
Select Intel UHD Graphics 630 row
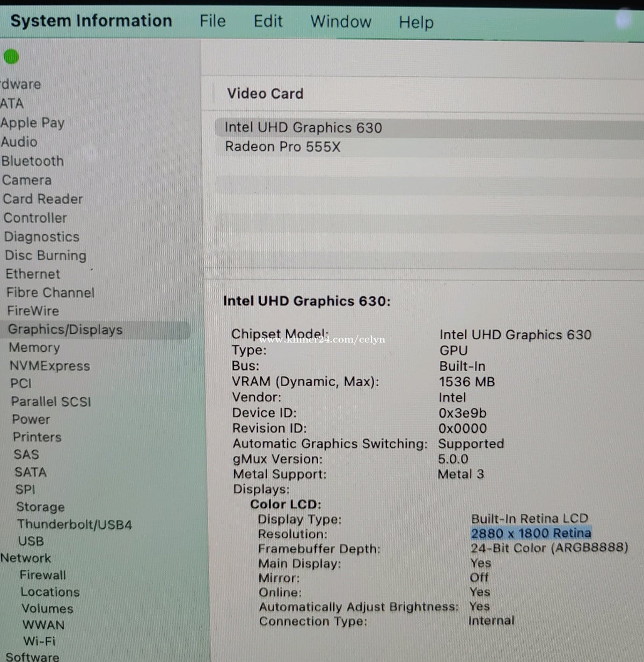[x=303, y=128]
